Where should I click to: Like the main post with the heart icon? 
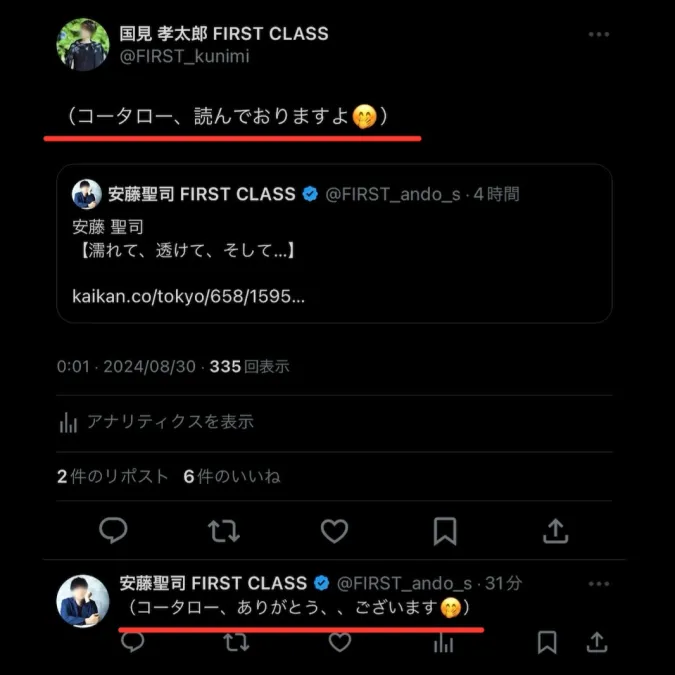tap(334, 531)
